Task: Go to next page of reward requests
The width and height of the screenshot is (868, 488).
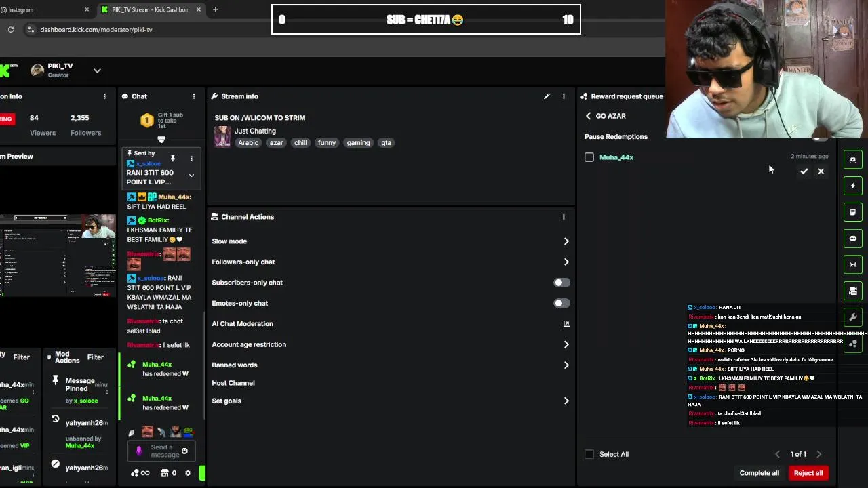Action: coord(818,454)
